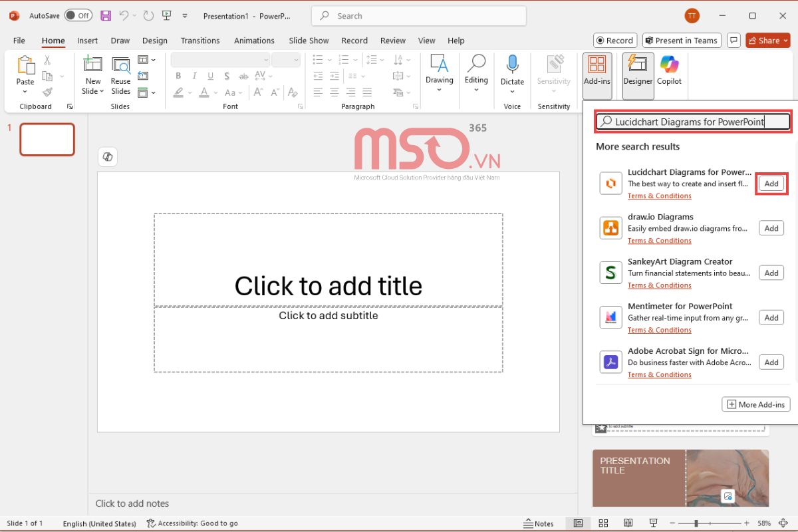Click the Cut scissors icon
798x532 pixels.
click(47, 61)
